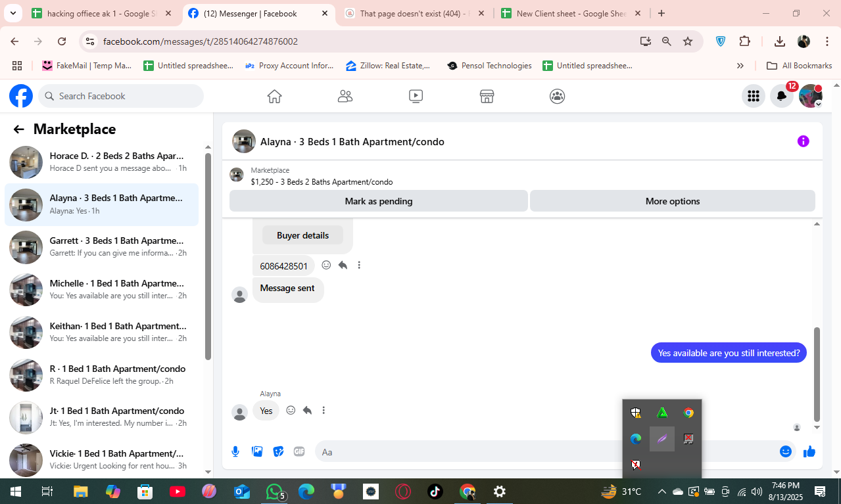Open Michelle 1 Bed conversation
Screen dimensions: 841x504
(x=101, y=290)
